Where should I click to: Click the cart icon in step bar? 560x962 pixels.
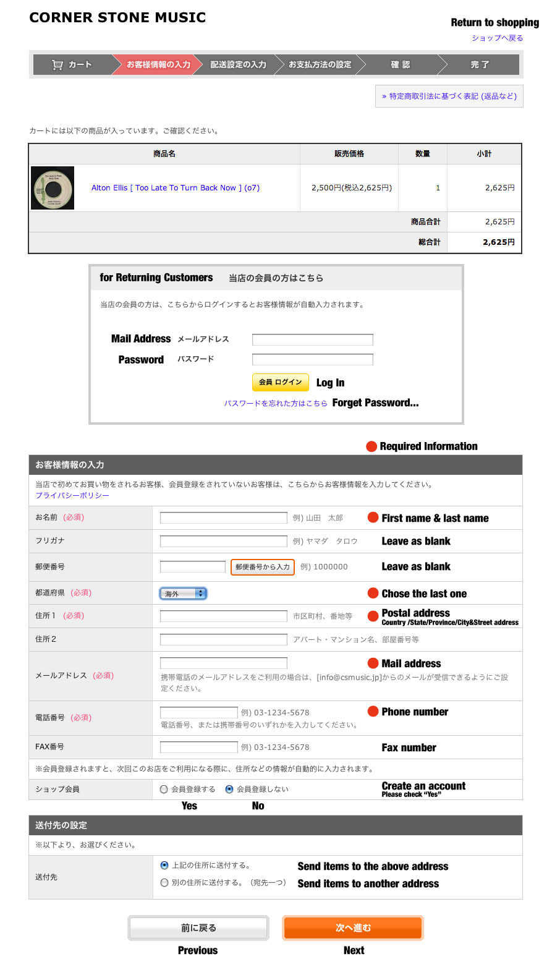(57, 64)
